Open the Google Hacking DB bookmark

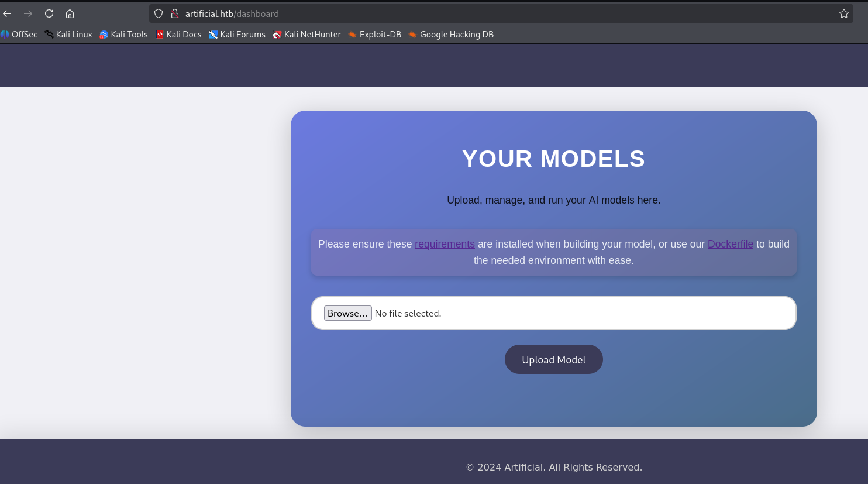451,35
